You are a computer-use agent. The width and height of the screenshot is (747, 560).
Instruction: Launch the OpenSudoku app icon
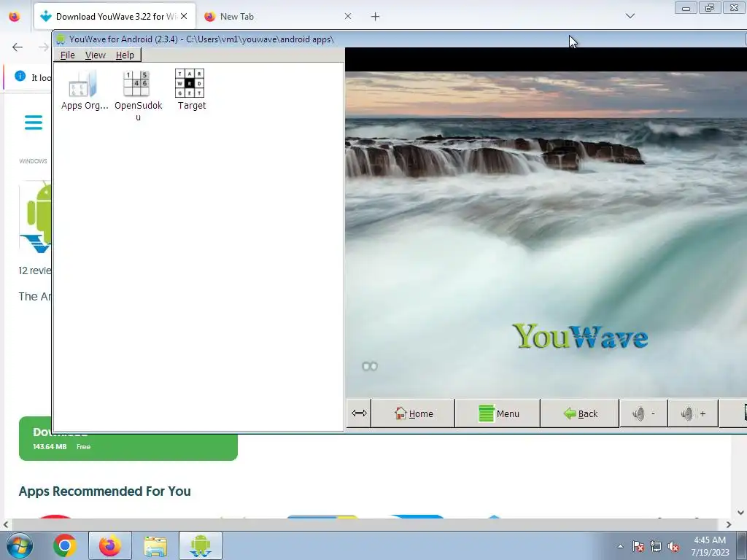pos(138,95)
